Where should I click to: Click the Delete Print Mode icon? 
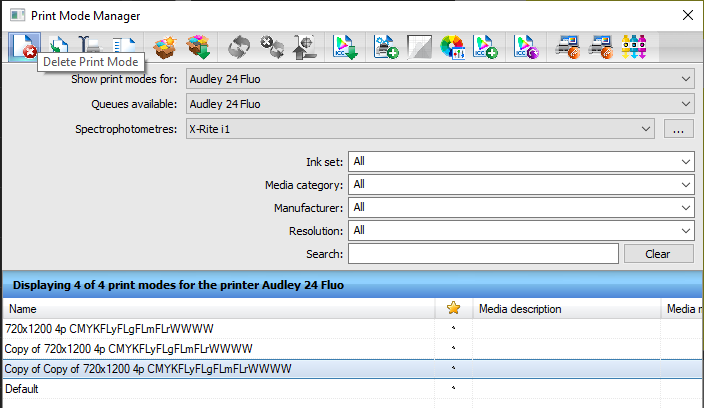tap(24, 47)
